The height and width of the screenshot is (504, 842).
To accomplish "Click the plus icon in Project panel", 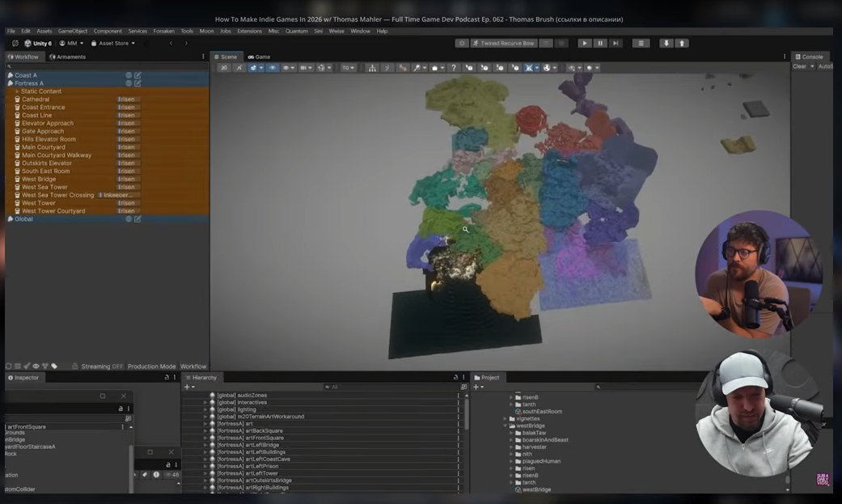I will click(477, 387).
